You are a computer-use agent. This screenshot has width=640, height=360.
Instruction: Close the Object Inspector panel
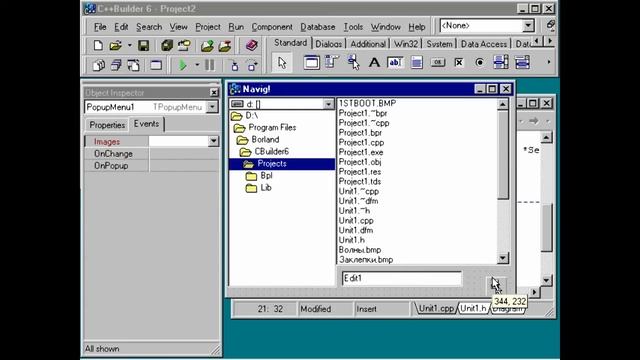coord(214,92)
